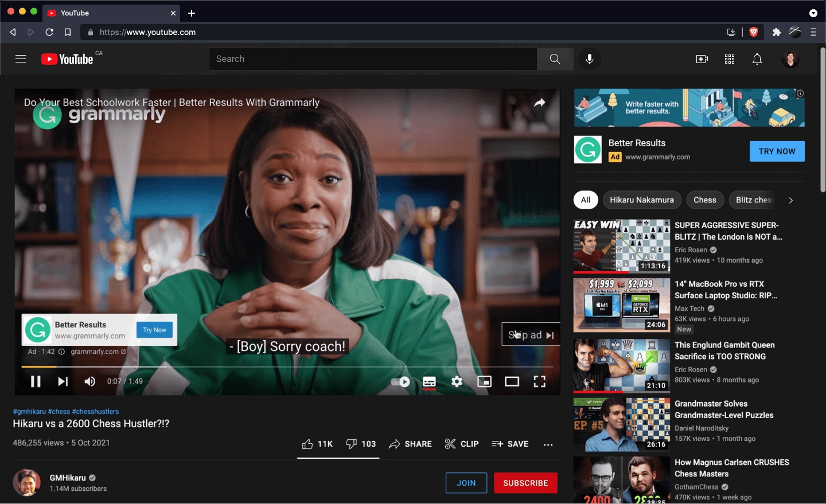This screenshot has width=826, height=504.
Task: Click Try Now in the ad overlay
Action: pos(154,330)
